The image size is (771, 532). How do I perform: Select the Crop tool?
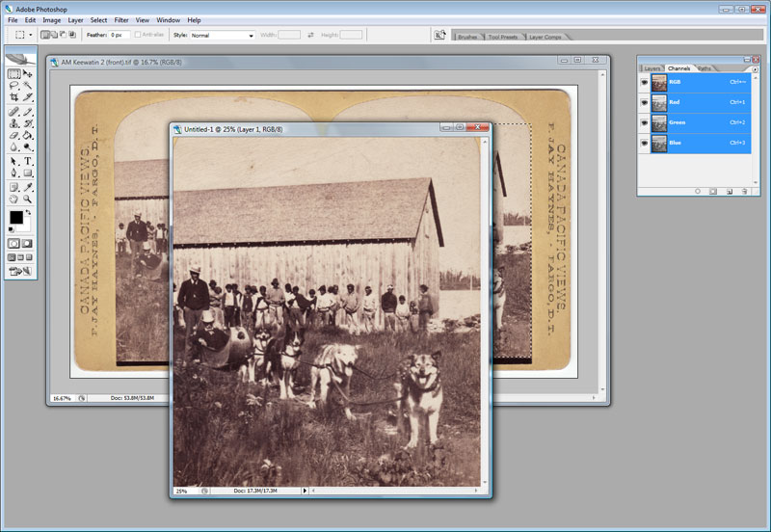[14, 97]
